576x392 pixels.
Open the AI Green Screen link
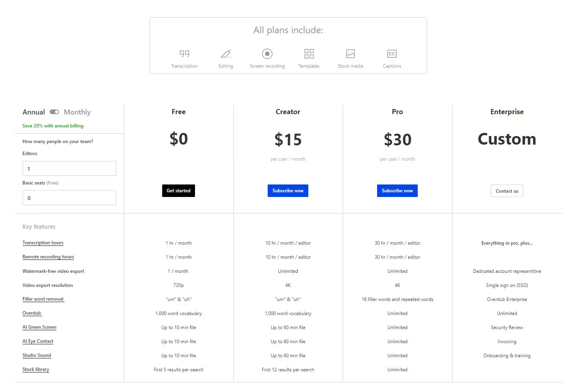(39, 327)
